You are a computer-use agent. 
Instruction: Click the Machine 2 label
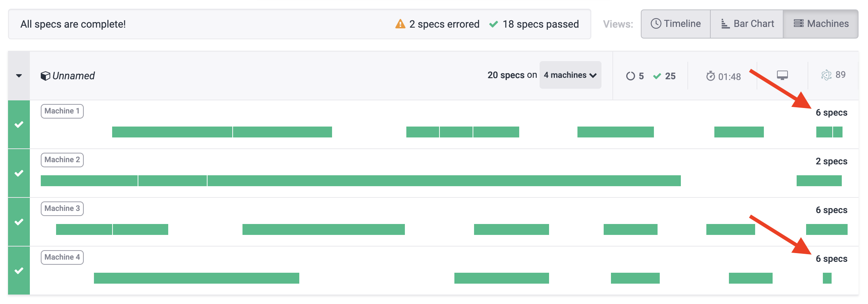tap(62, 160)
